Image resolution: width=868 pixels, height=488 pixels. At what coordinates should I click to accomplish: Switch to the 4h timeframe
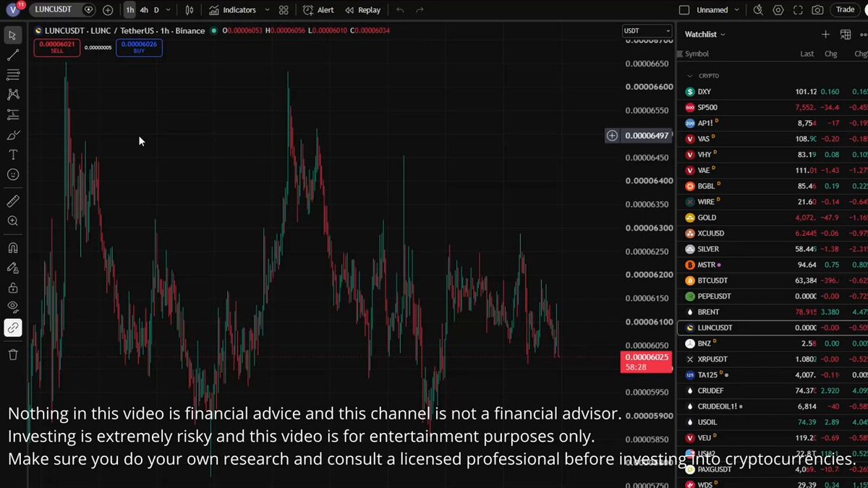point(144,10)
